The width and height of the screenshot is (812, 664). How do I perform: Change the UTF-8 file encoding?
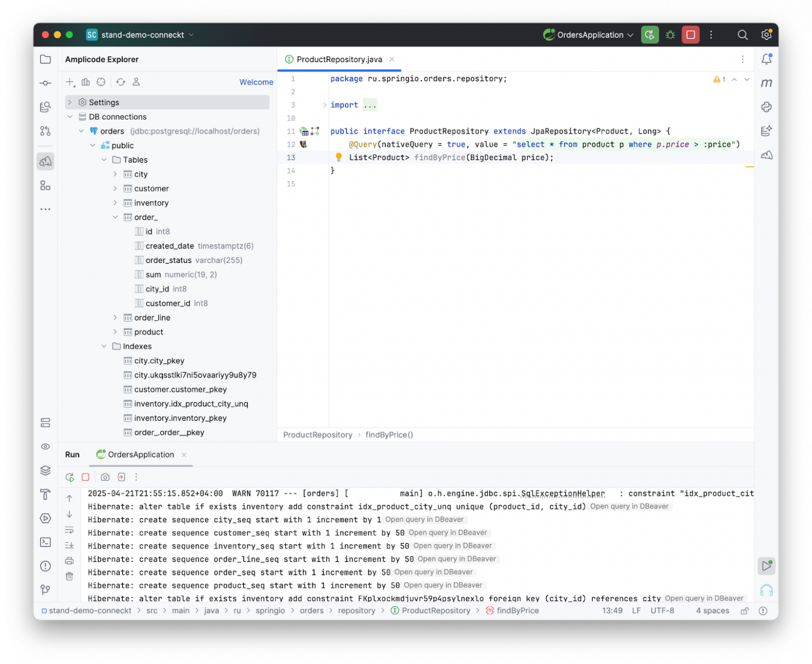coord(662,610)
